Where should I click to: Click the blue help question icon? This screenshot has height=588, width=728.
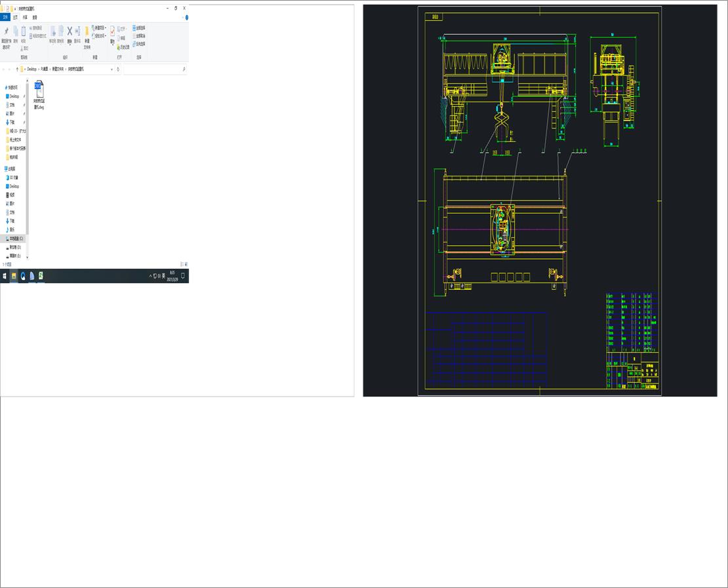click(x=187, y=17)
